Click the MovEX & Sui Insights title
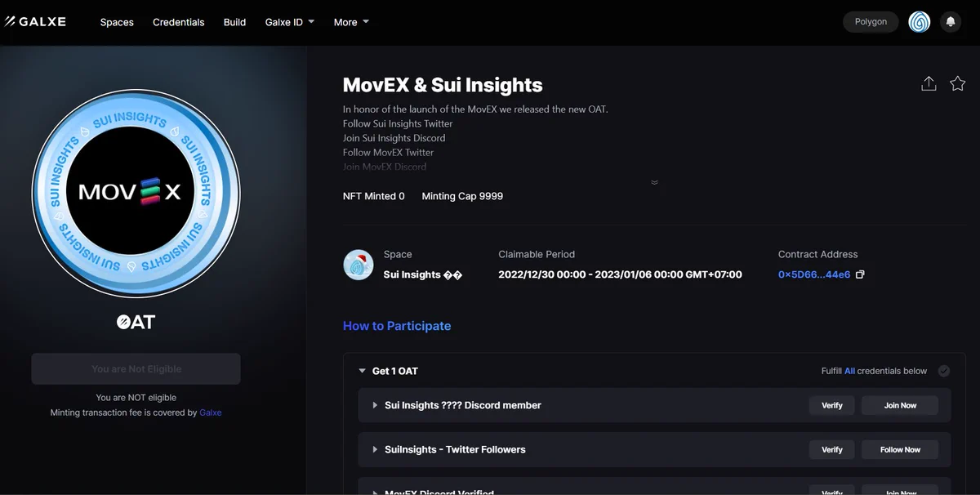Viewport: 980px width, 495px height. point(443,85)
